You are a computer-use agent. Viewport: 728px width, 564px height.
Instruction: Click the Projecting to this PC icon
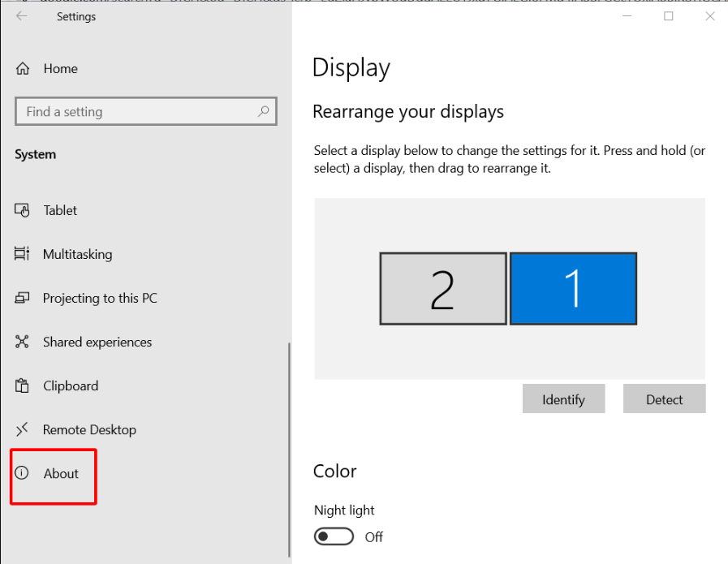coord(23,298)
